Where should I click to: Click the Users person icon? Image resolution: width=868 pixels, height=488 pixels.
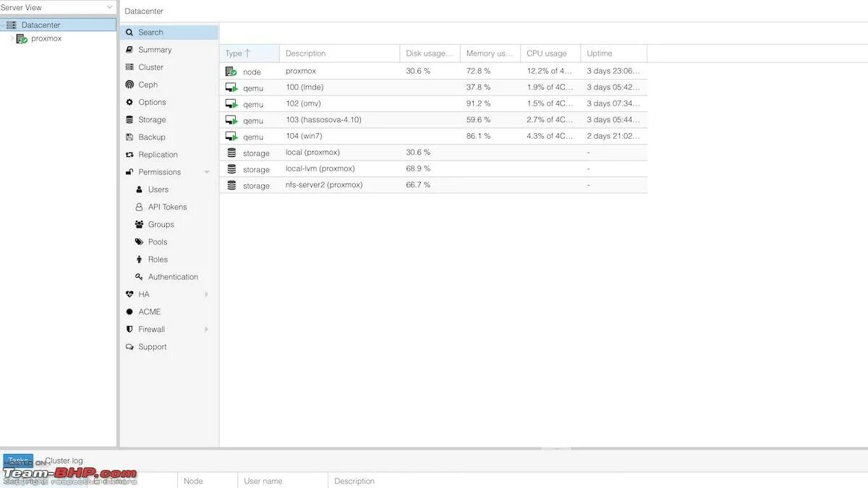coord(140,189)
